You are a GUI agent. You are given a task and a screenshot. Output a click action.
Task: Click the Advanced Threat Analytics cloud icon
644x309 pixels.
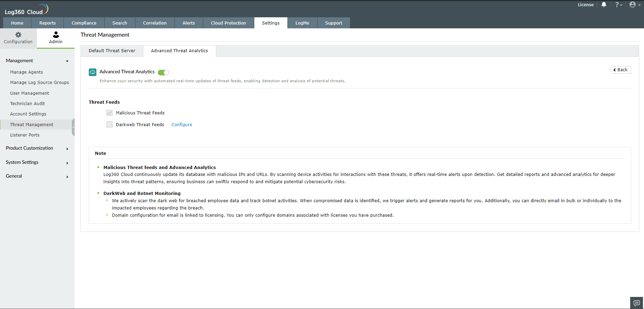tap(93, 72)
